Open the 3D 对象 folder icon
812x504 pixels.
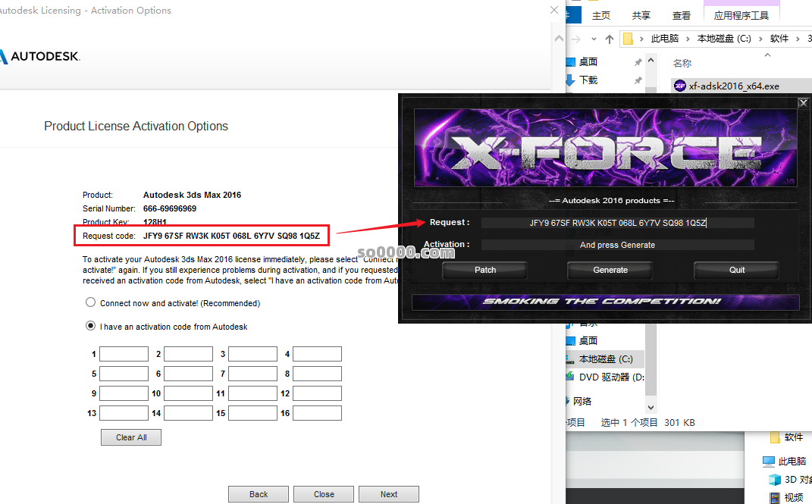click(x=774, y=479)
